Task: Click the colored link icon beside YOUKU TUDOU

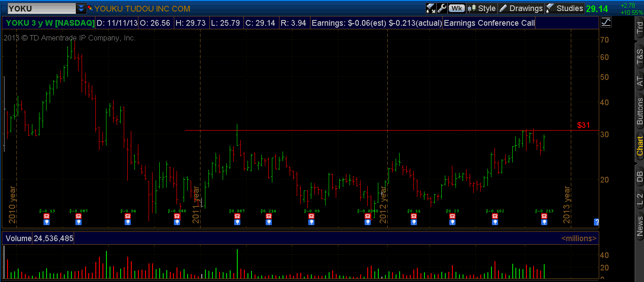Action: point(90,8)
